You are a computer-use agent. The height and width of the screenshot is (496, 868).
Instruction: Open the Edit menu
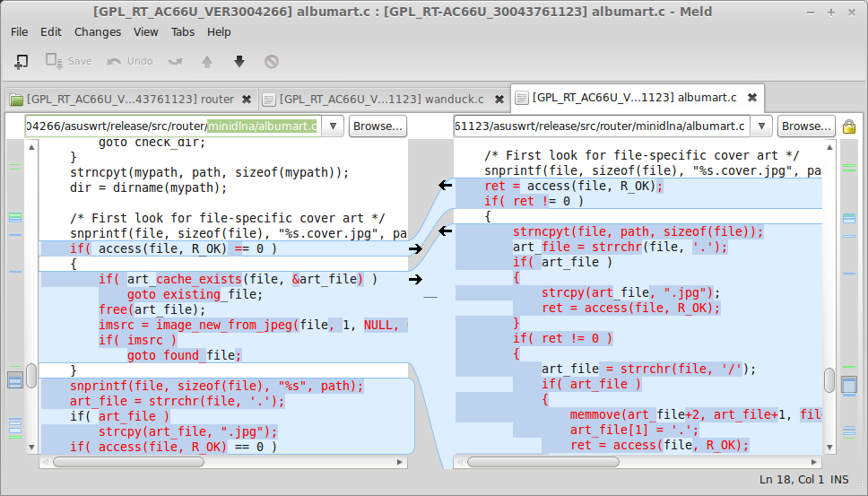(x=51, y=32)
